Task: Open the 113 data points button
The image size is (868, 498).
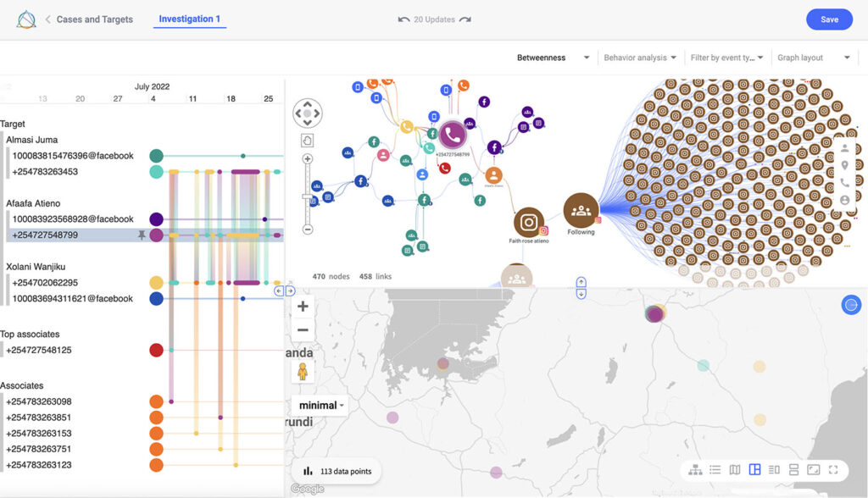Action: [337, 471]
